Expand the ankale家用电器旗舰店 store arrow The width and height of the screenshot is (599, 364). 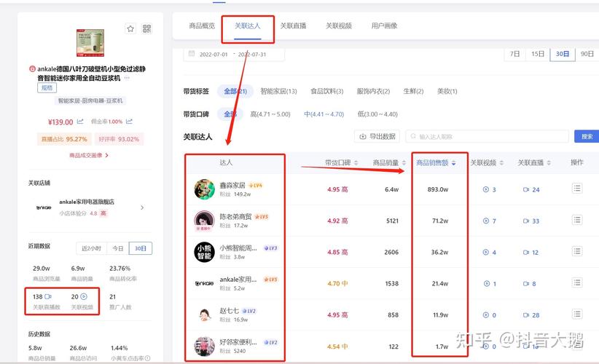click(x=142, y=207)
